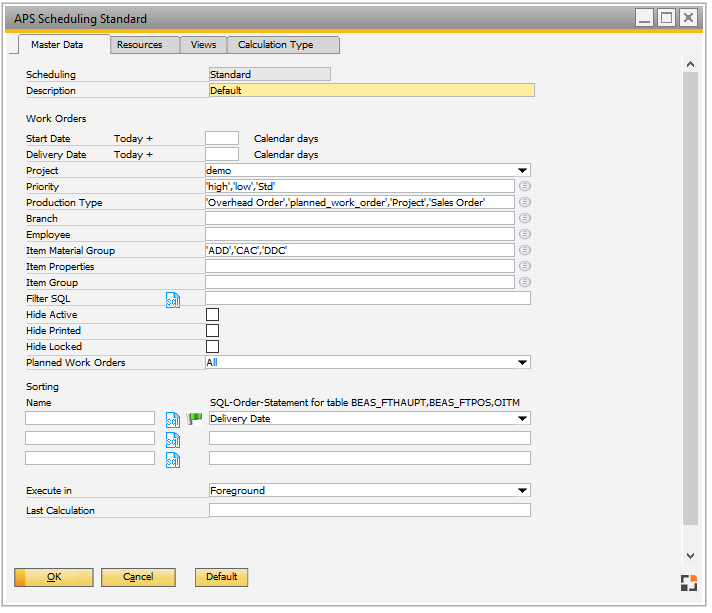Click the Description input field

[371, 91]
